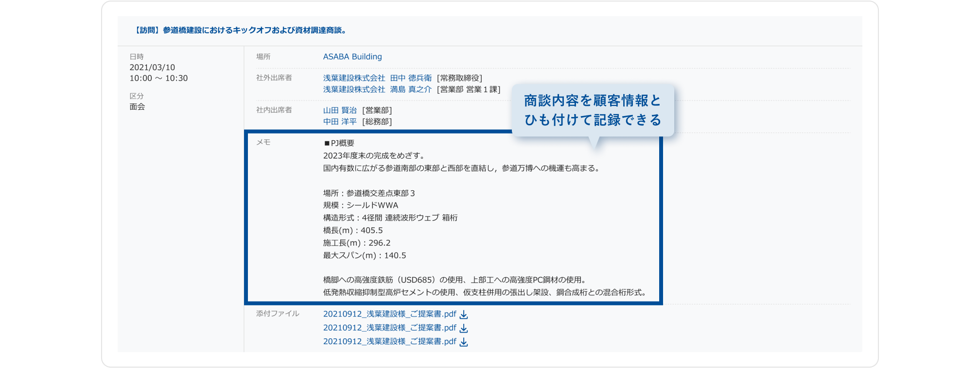Click memo line starting 低発熱収縮抑制型高炉セメント
Image resolution: width=980 pixels, height=368 pixels.
(x=486, y=293)
